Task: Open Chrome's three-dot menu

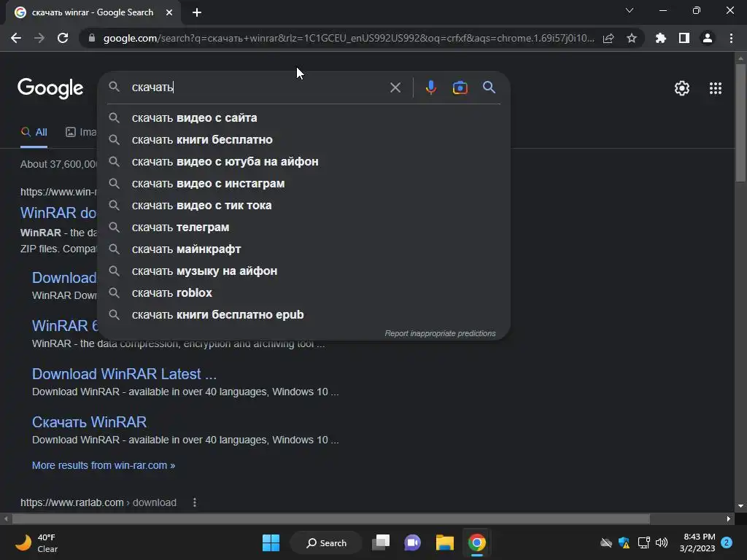Action: [x=731, y=38]
